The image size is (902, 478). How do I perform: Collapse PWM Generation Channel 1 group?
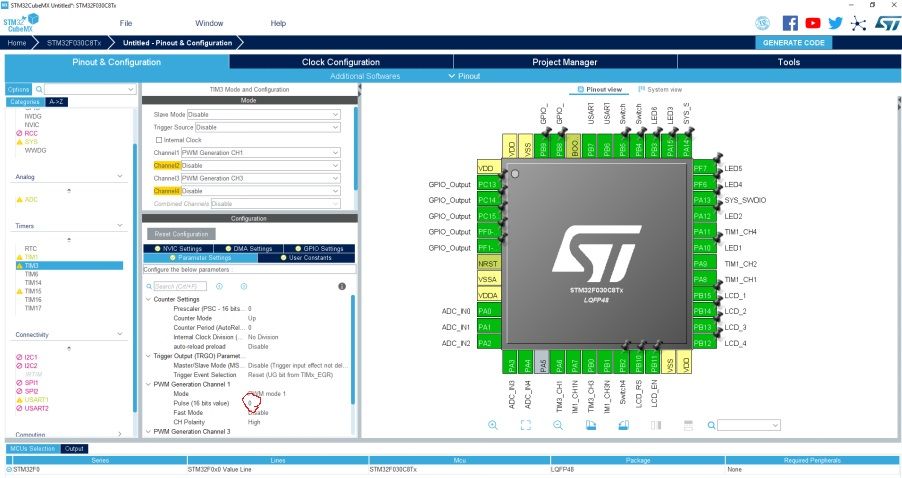tap(148, 384)
